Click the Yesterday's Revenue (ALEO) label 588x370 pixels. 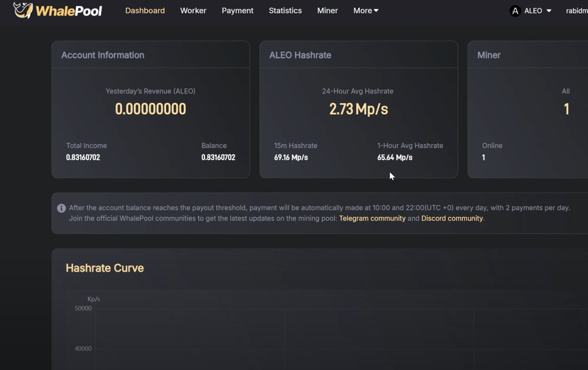click(151, 91)
